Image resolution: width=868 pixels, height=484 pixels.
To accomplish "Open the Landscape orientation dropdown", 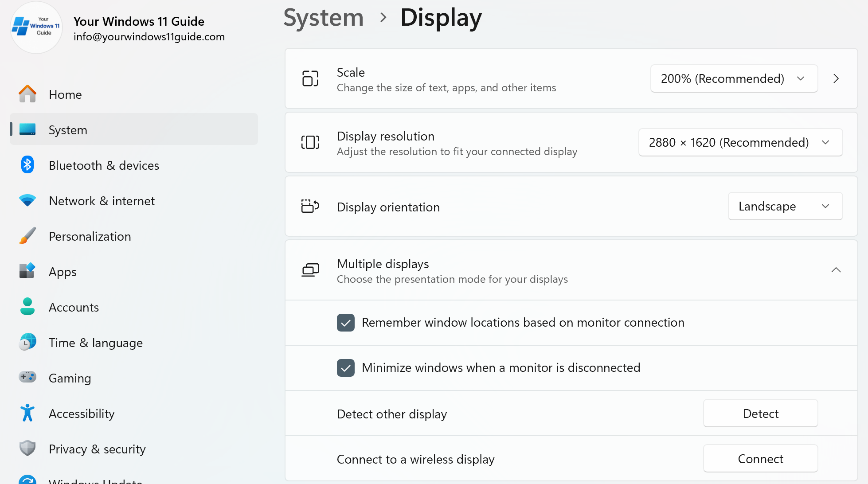I will (785, 206).
